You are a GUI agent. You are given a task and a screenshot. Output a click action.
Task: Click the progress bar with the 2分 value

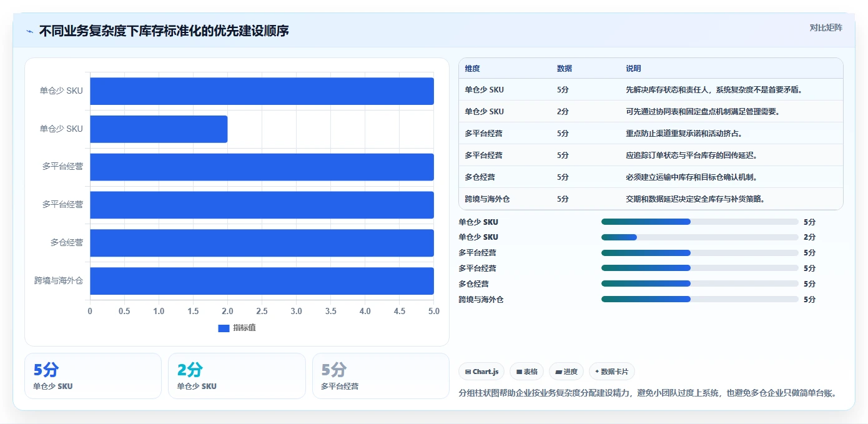click(x=699, y=237)
